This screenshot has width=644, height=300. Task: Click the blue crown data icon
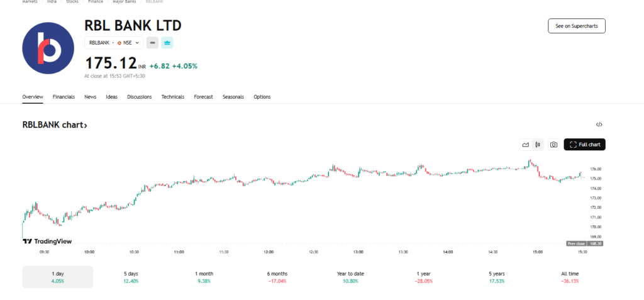[167, 42]
